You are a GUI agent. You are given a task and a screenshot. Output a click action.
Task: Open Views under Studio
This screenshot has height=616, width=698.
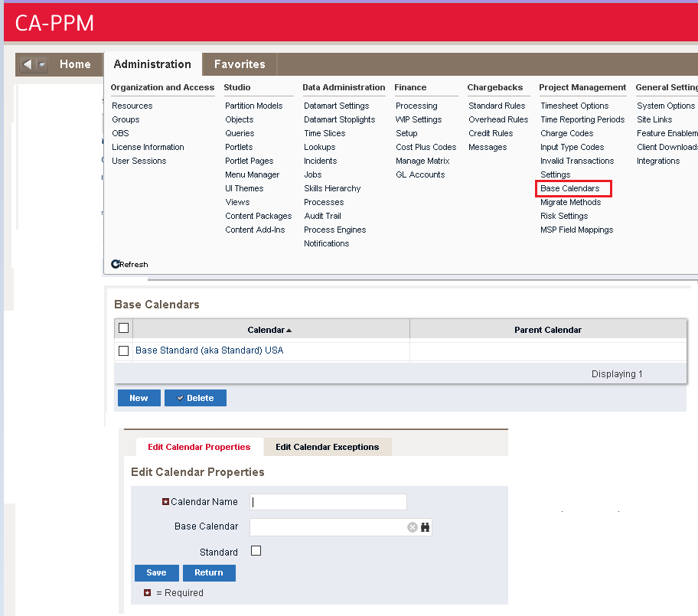pos(237,202)
